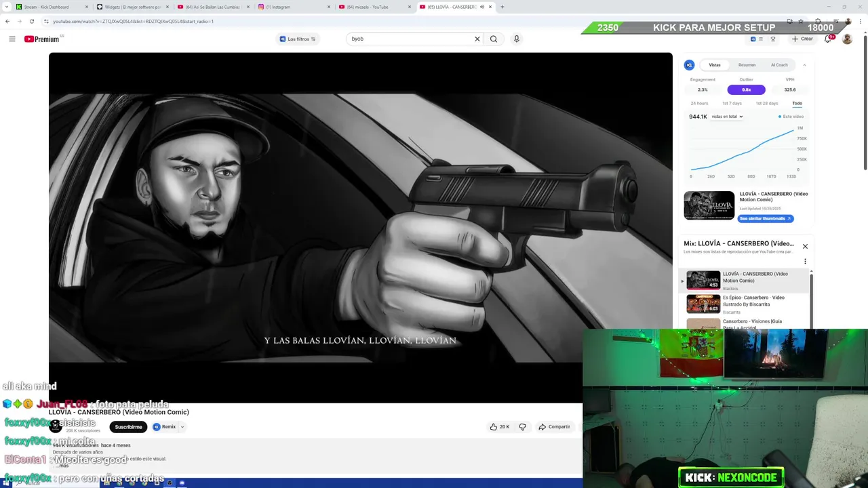Select the Resumen tab in extension panel
This screenshot has width=868, height=488.
click(747, 65)
